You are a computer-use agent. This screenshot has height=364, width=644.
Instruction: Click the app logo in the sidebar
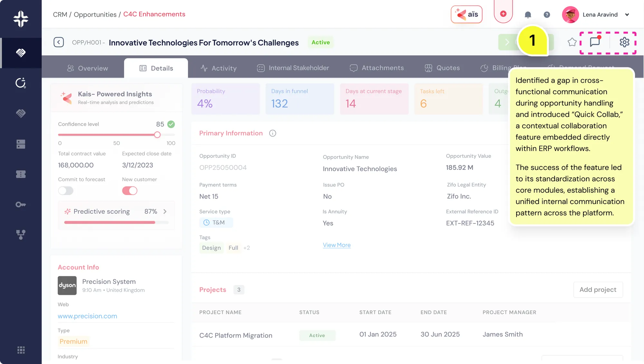[x=21, y=19]
